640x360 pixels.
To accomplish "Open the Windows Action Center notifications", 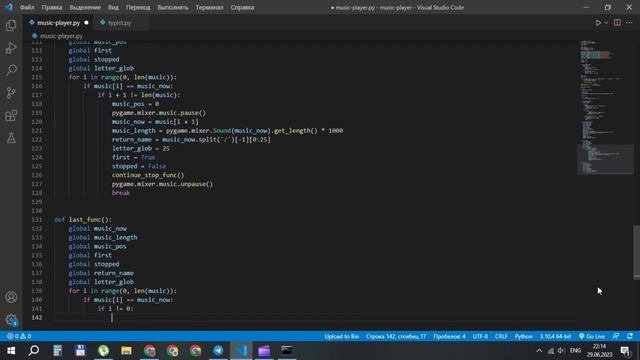I will tap(625, 351).
